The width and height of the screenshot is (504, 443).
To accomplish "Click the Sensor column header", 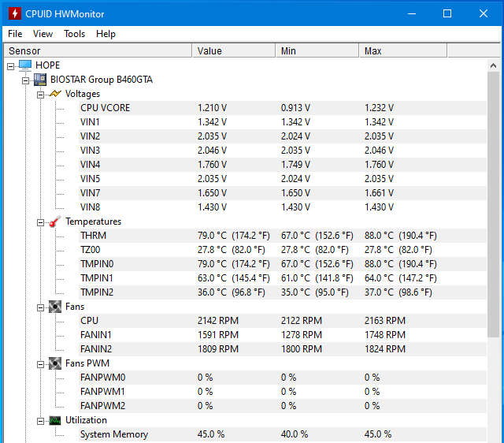I will pos(98,50).
